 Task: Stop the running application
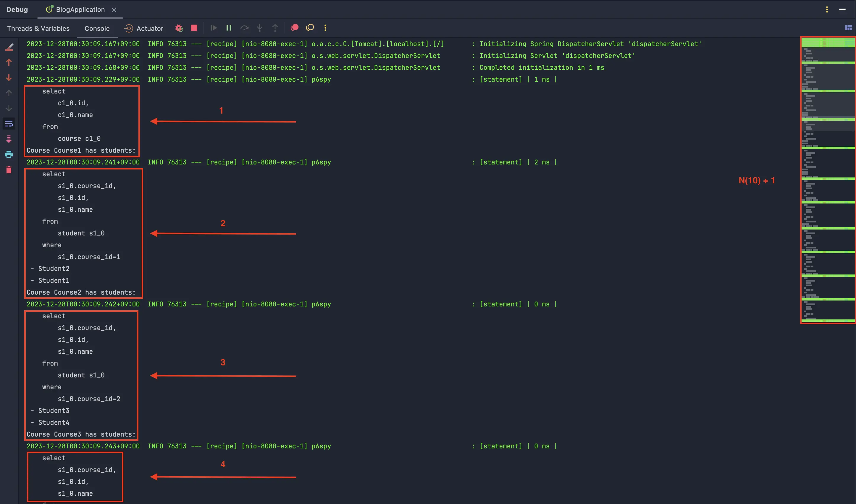tap(194, 28)
